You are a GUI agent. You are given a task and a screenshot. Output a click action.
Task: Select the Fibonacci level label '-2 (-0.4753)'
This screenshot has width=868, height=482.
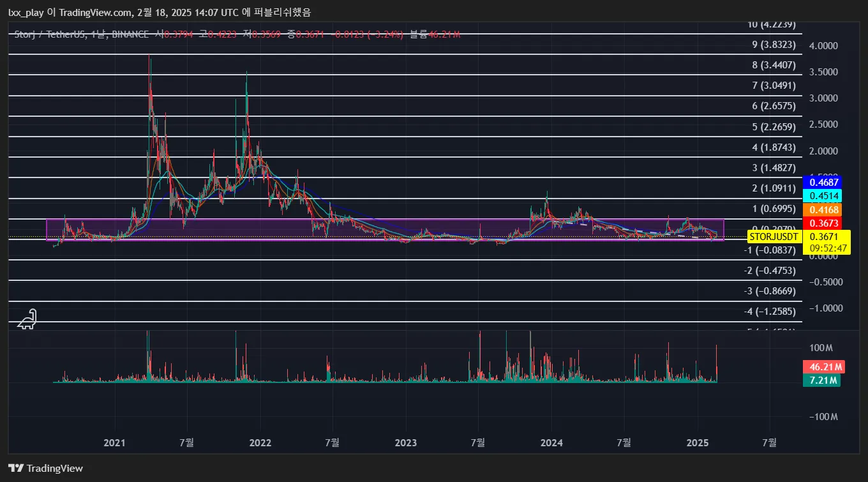[x=770, y=271]
